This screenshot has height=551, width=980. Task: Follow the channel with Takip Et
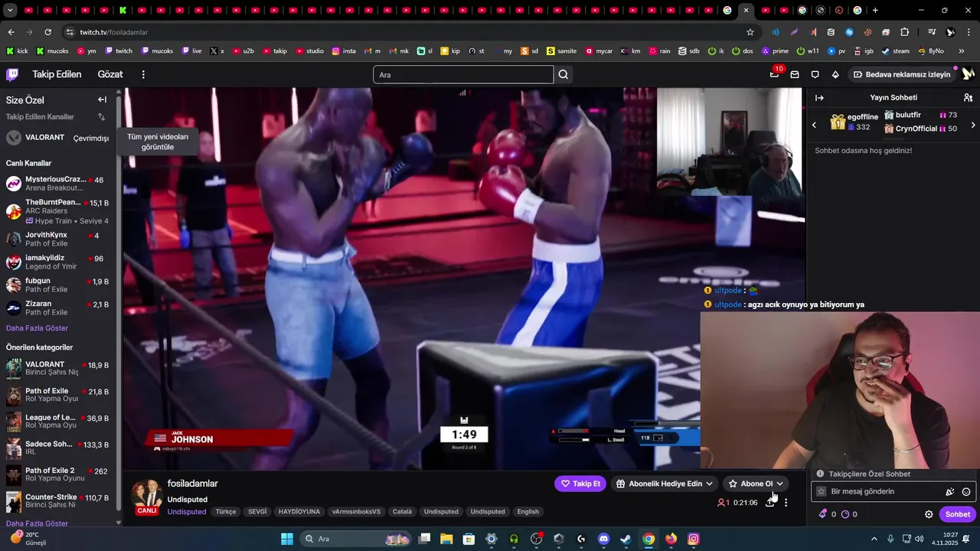click(580, 484)
